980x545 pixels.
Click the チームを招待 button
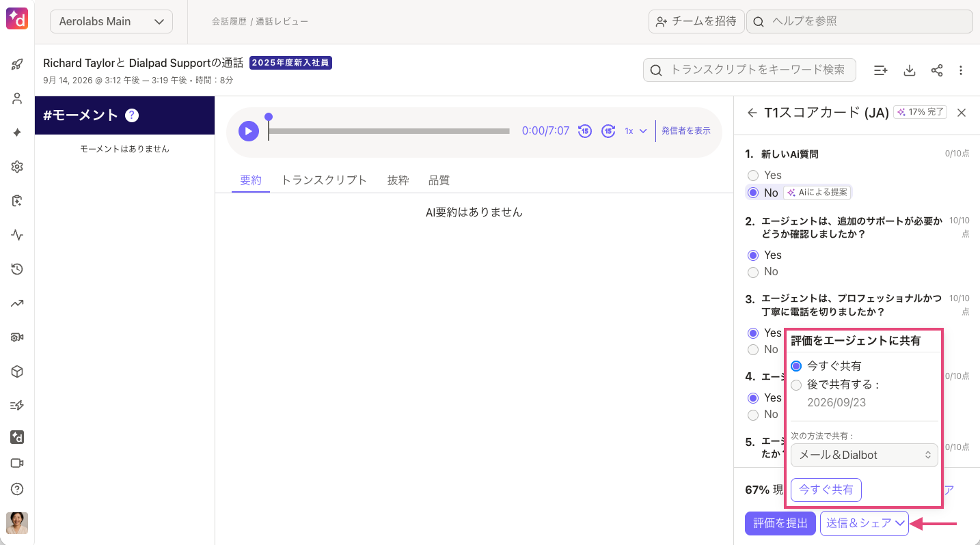pyautogui.click(x=696, y=21)
